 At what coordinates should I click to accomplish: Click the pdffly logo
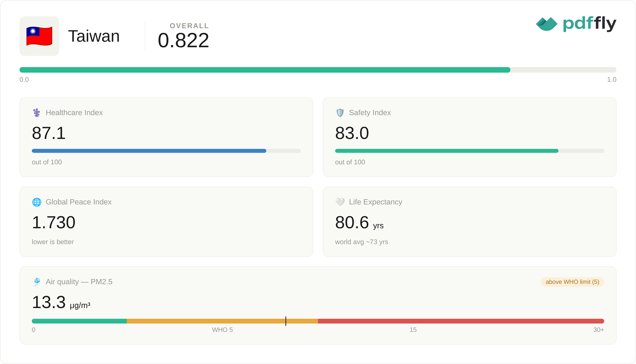coord(576,24)
